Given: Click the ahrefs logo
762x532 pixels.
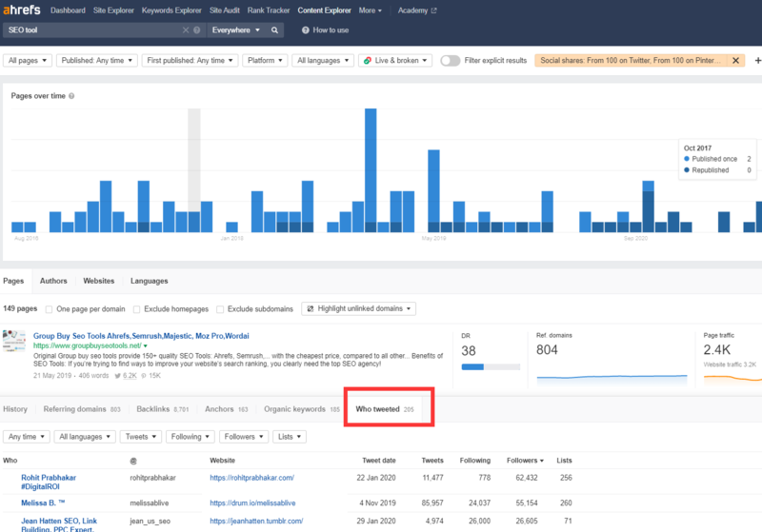Looking at the screenshot, I should (22, 10).
